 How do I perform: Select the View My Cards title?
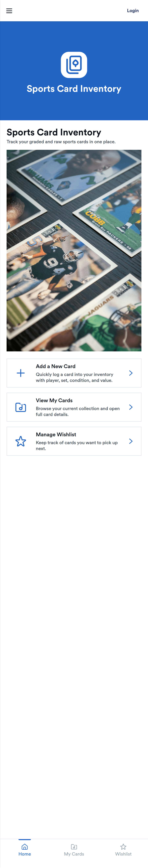pos(54,400)
